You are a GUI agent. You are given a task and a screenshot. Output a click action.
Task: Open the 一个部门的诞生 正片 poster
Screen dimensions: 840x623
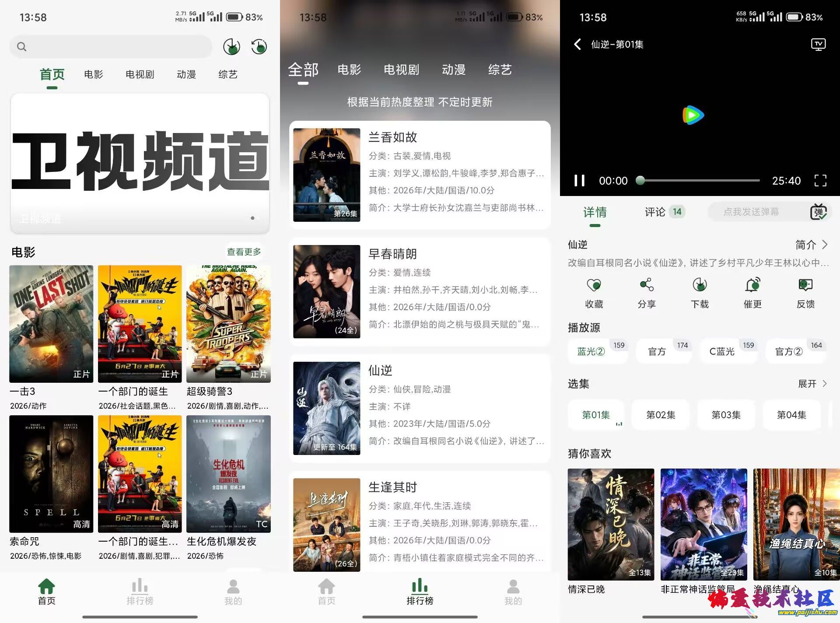(x=140, y=324)
